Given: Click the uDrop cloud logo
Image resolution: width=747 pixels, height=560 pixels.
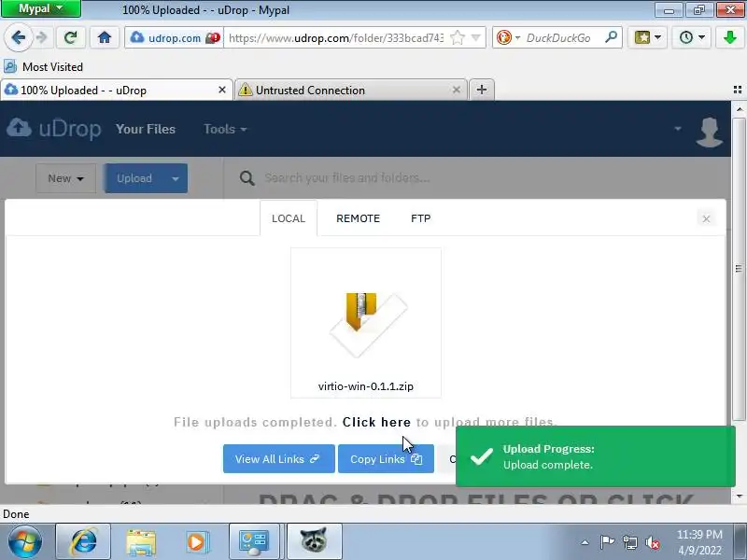Looking at the screenshot, I should (54, 129).
